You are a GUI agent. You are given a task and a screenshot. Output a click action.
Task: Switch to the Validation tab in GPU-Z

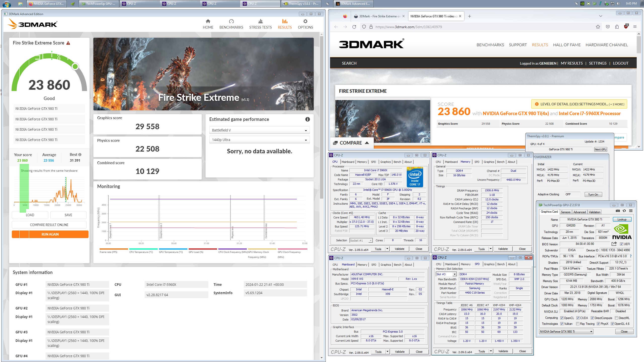click(594, 212)
